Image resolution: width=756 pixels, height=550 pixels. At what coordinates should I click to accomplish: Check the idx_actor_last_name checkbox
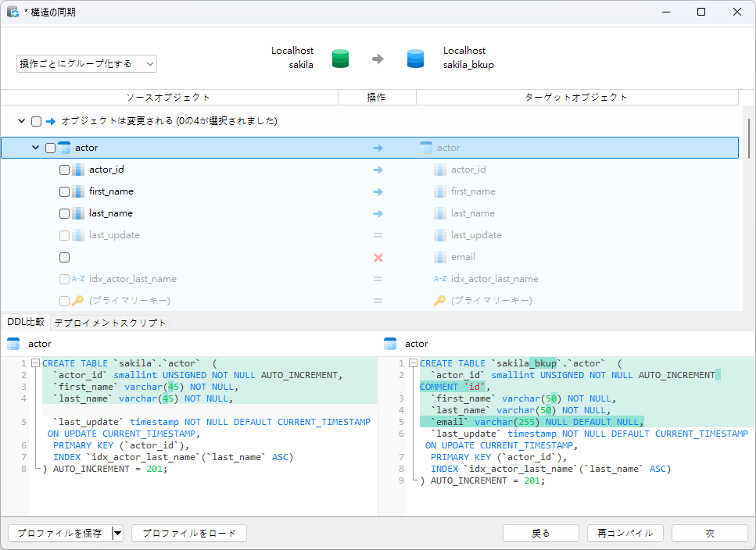coord(64,279)
